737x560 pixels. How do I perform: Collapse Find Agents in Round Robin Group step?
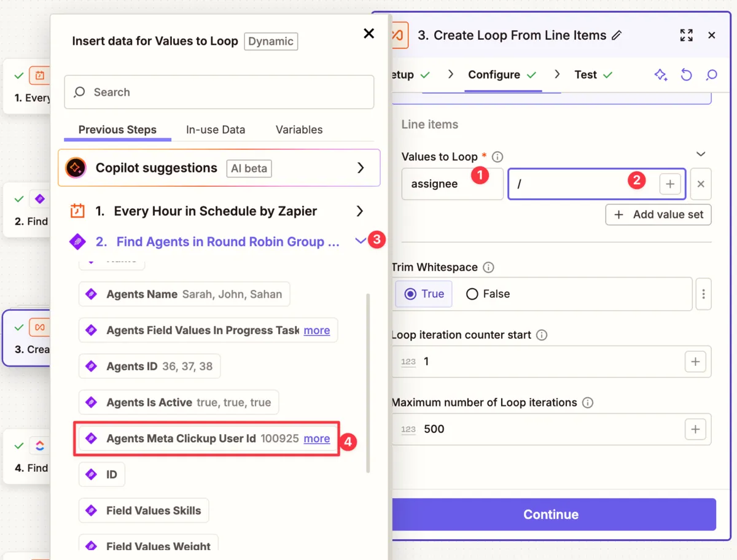point(361,241)
